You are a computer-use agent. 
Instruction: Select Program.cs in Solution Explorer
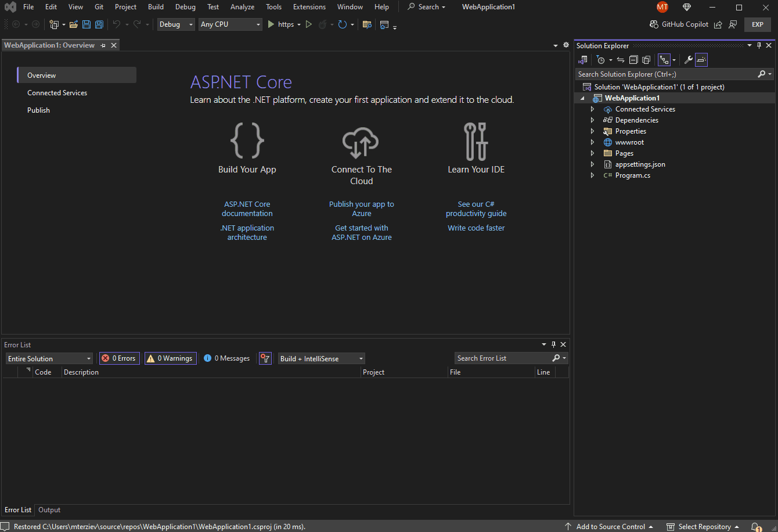(633, 175)
